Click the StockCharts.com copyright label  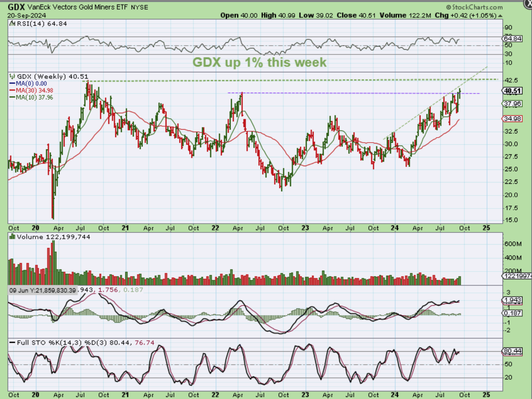(x=474, y=7)
